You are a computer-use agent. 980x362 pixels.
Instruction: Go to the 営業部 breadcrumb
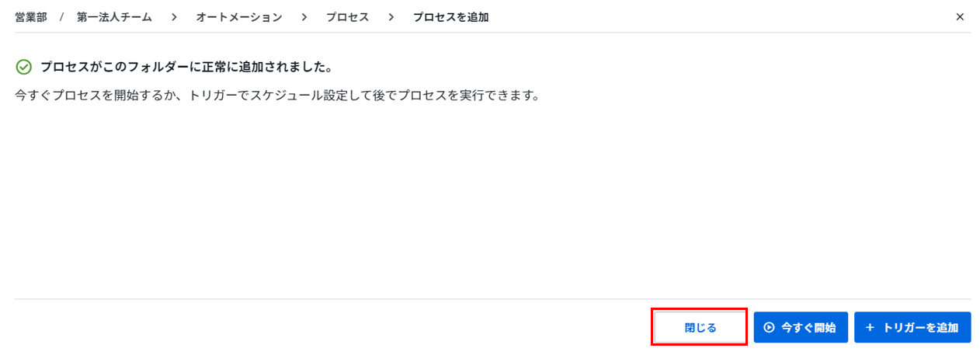[x=31, y=17]
